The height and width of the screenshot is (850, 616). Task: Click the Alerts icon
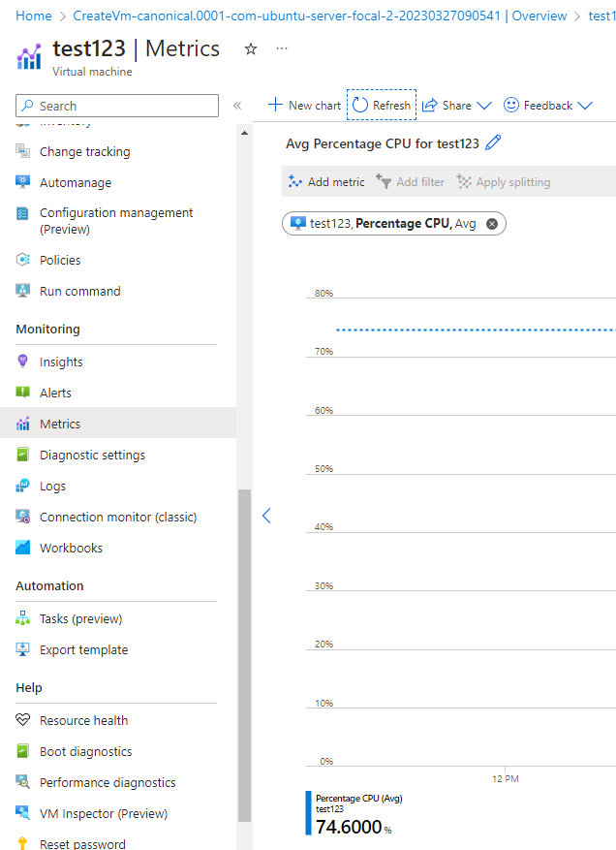pyautogui.click(x=22, y=392)
